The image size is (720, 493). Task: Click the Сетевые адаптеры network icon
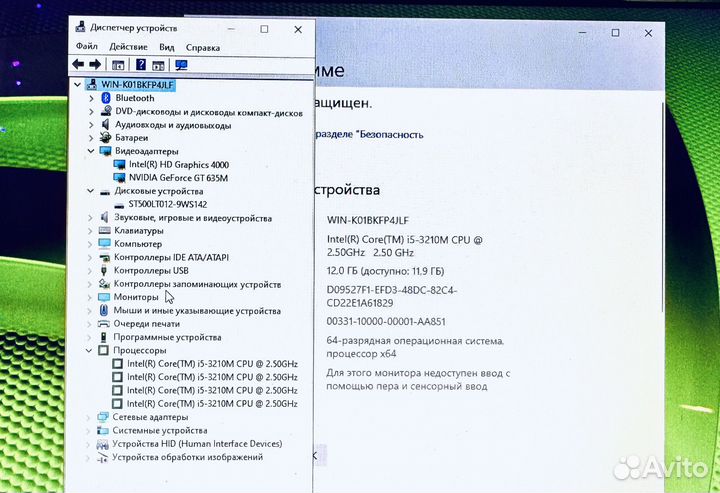[x=103, y=417]
